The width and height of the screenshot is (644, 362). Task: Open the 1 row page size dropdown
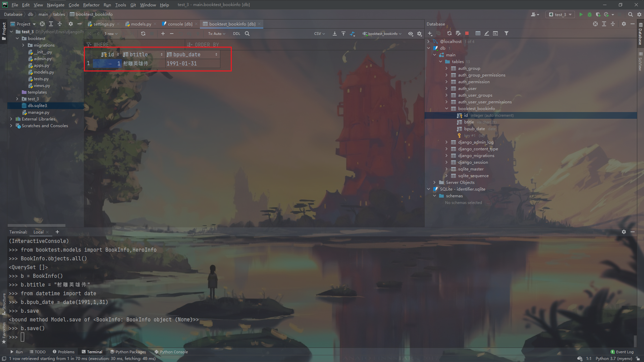click(x=111, y=34)
